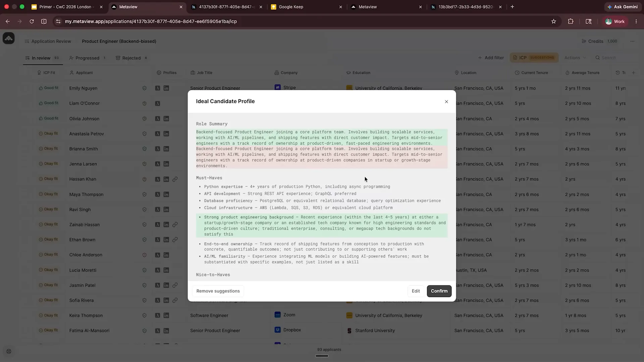Open Application Review breadcrumb
The image size is (644, 362).
pyautogui.click(x=48, y=41)
